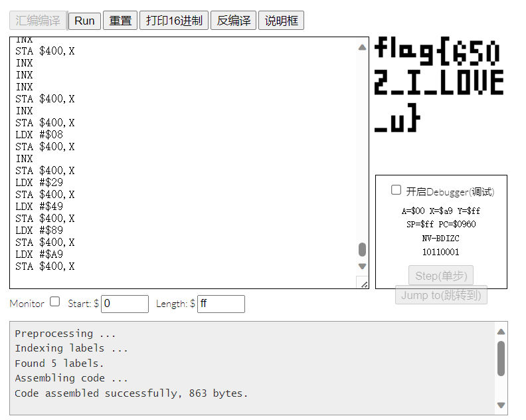Click the 反编译 disassemble button
The width and height of the screenshot is (526, 420).
click(233, 21)
